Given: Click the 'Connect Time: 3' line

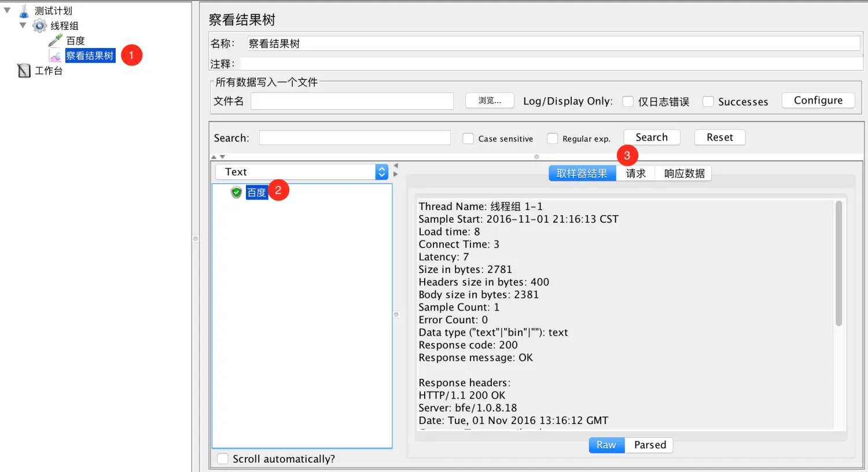Looking at the screenshot, I should 459,244.
